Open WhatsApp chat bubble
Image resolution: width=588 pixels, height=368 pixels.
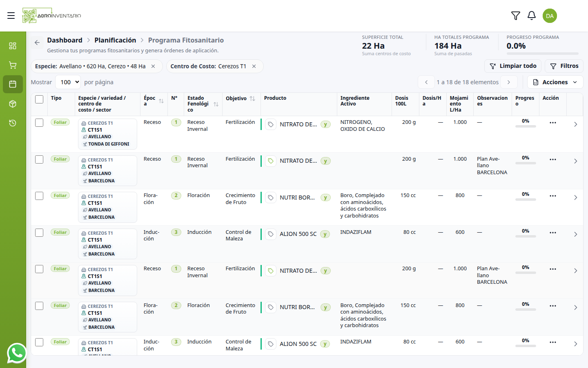click(17, 353)
